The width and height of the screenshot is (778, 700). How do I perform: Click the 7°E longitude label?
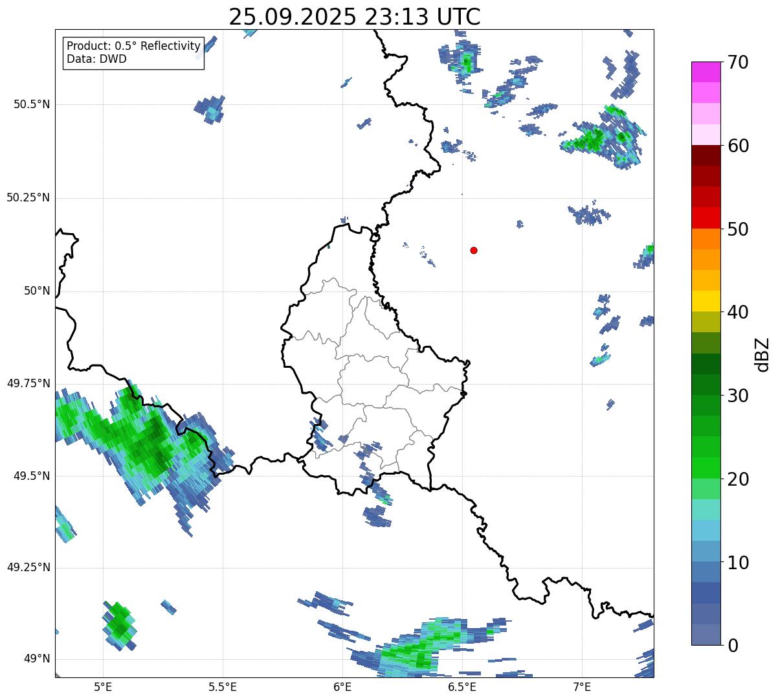[x=582, y=686]
